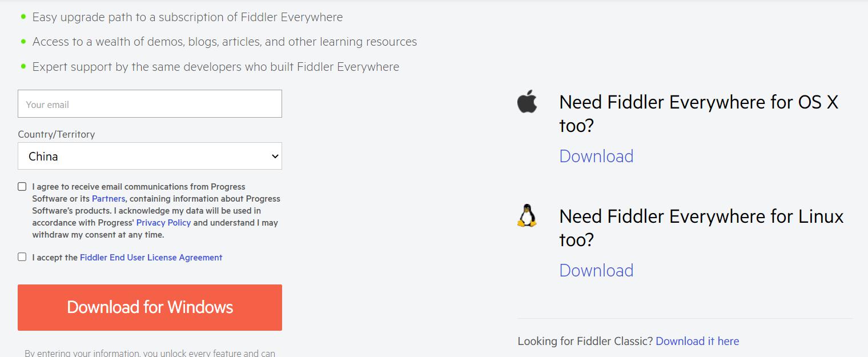868x357 pixels.
Task: Open the Country/Territory dropdown
Action: [x=150, y=155]
